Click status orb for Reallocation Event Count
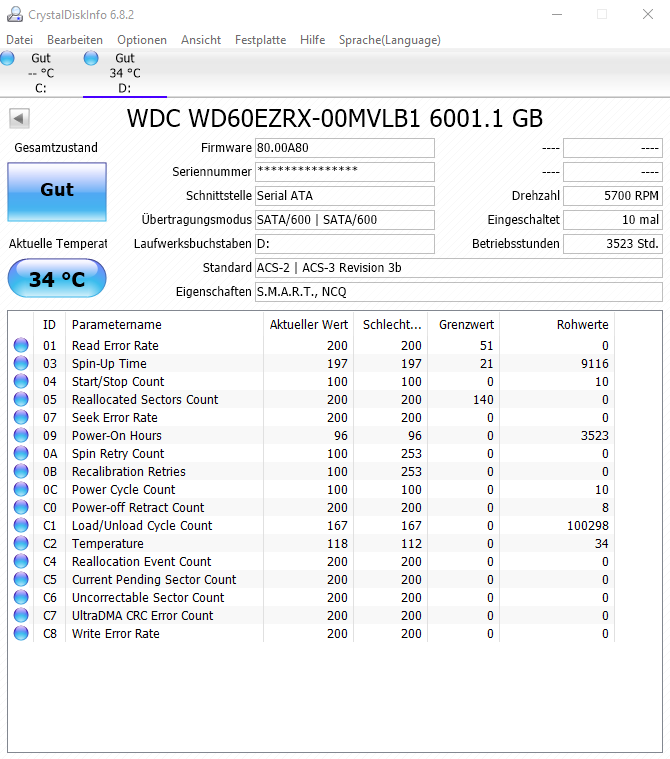This screenshot has height=759, width=670. 21,561
